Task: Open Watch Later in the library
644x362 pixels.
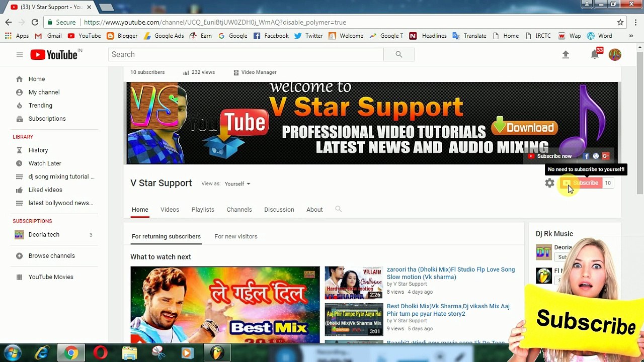Action: pos(45,163)
